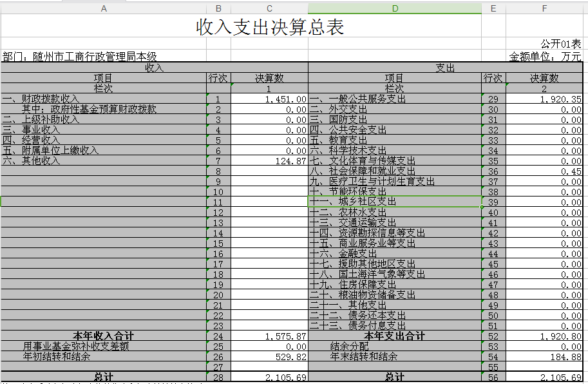This screenshot has width=588, height=384.
Task: Click the 年初结转和结余 value 529.82
Action: pos(269,357)
